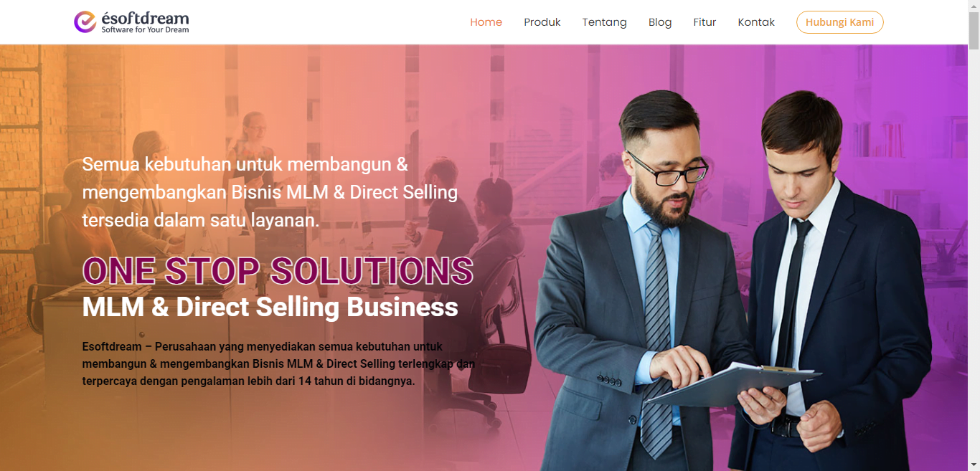This screenshot has height=471, width=980.
Task: Select Fitur in the navigation bar
Action: coord(705,22)
